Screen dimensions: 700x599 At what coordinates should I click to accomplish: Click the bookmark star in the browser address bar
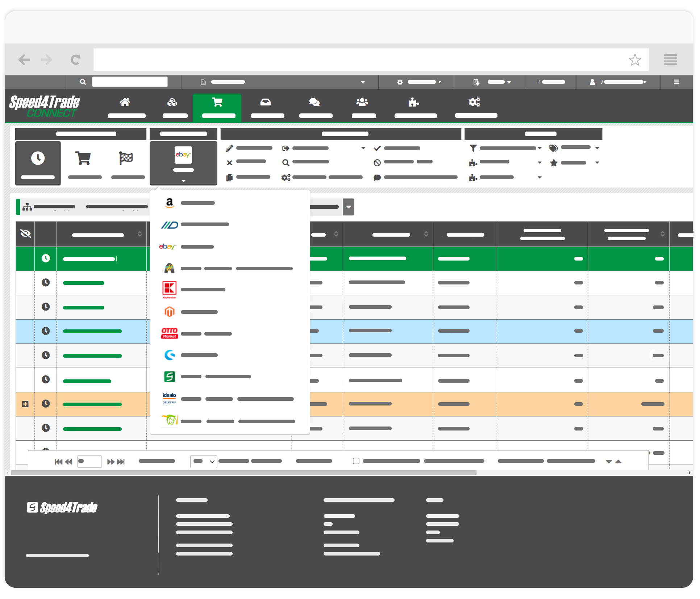pyautogui.click(x=635, y=59)
